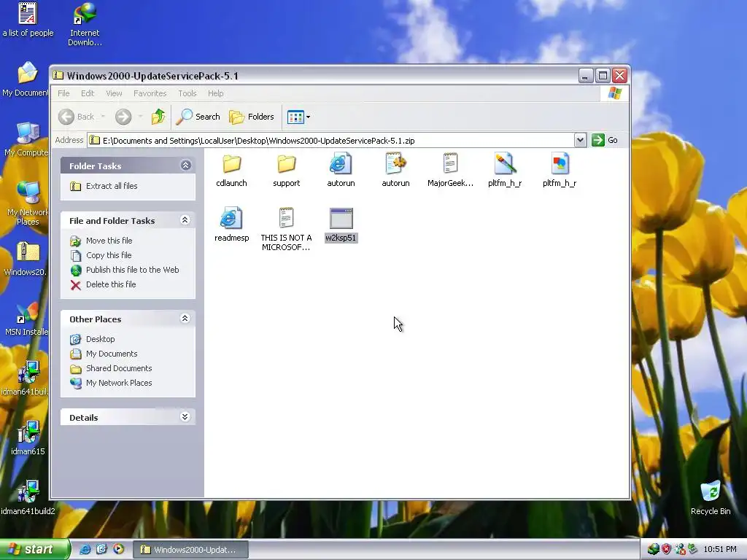
Task: Select the autorun setup information file
Action: [x=395, y=171]
